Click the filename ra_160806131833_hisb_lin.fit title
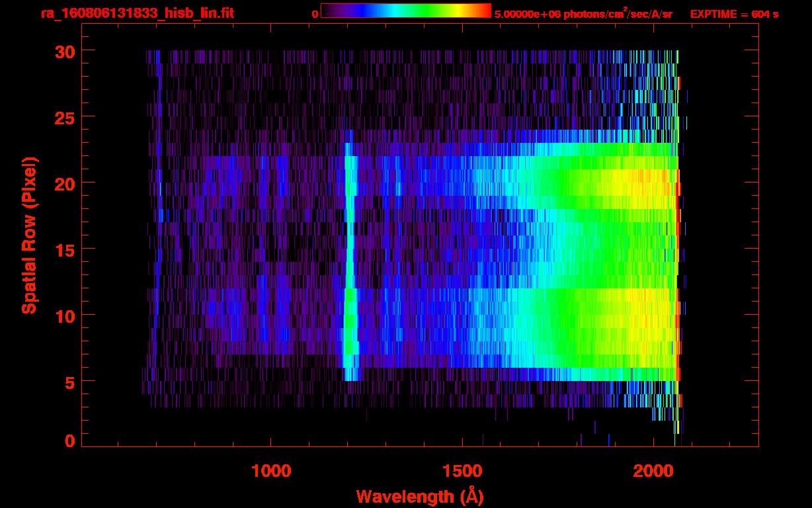Viewport: 812px width, 508px height. pos(137,13)
